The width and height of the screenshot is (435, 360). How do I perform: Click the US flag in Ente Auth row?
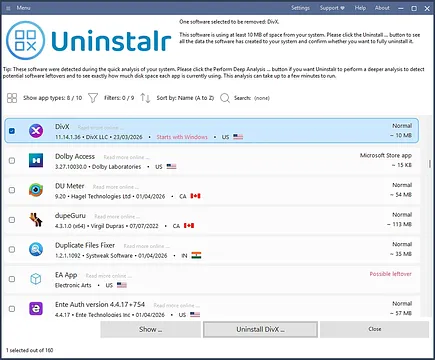(195, 315)
